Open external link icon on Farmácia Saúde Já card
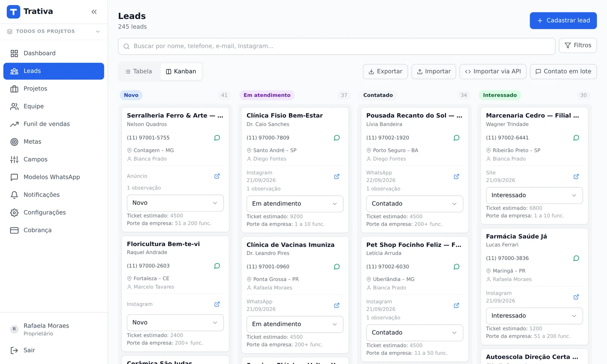The width and height of the screenshot is (607, 364). tap(576, 297)
